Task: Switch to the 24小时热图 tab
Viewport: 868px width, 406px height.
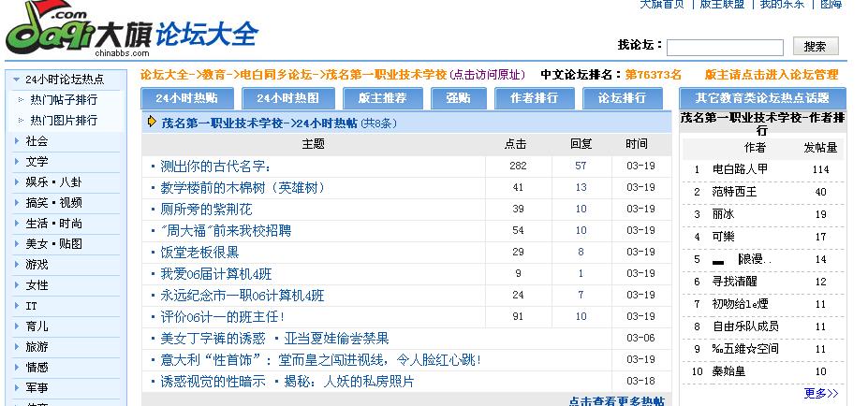Action: click(x=287, y=98)
